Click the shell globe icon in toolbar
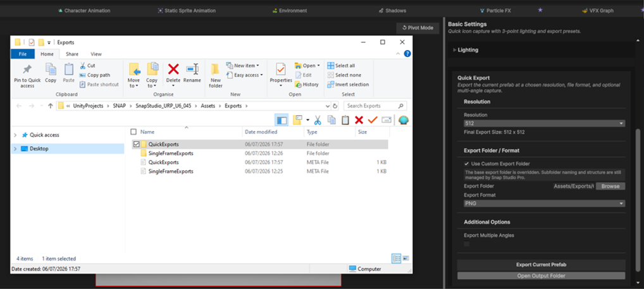The image size is (644, 289). click(404, 120)
